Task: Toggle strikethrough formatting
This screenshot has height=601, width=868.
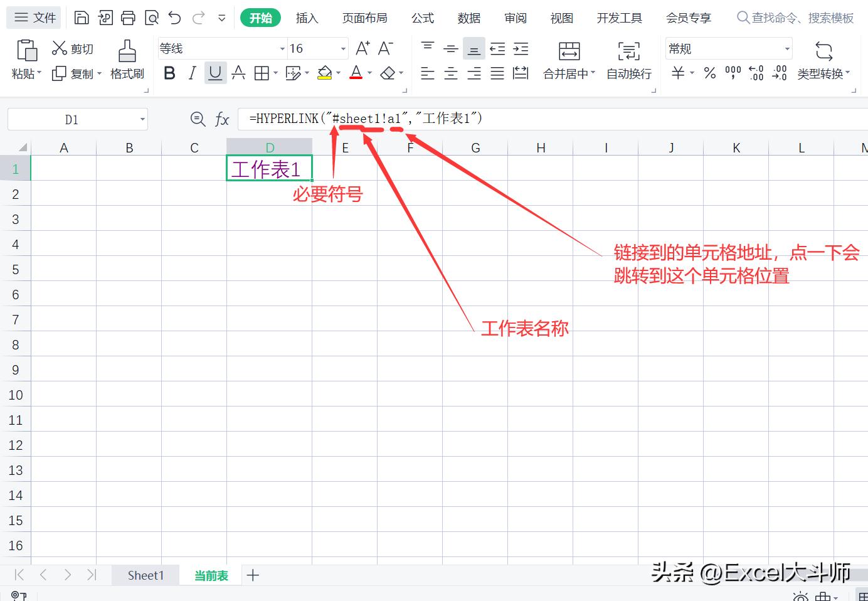Action: [x=238, y=73]
